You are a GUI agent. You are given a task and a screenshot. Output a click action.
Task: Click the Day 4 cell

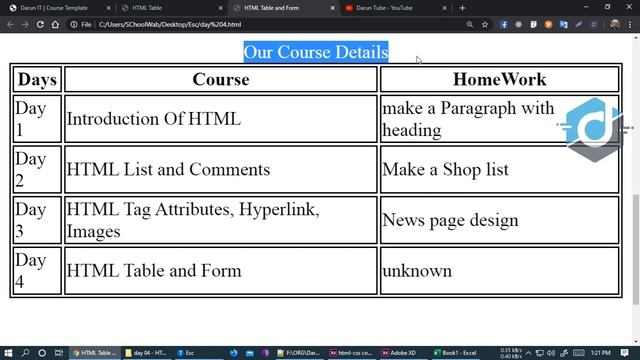(x=37, y=271)
